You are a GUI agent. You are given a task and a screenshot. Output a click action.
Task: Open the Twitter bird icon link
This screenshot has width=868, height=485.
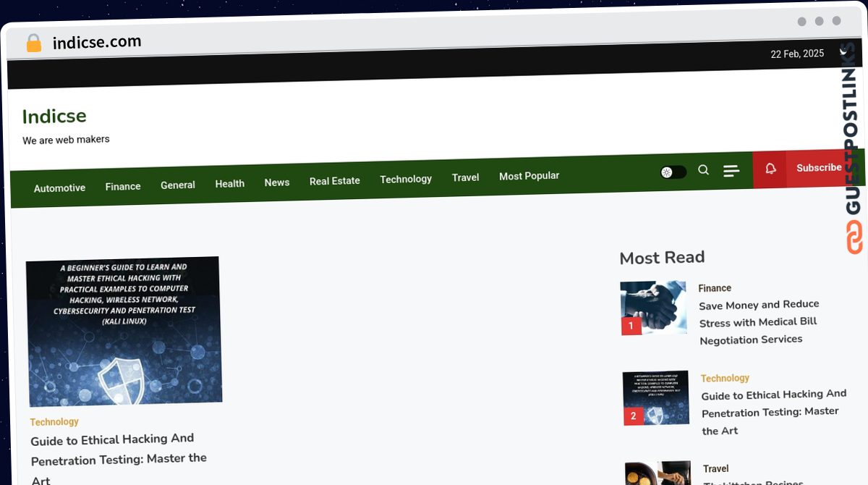pos(843,51)
